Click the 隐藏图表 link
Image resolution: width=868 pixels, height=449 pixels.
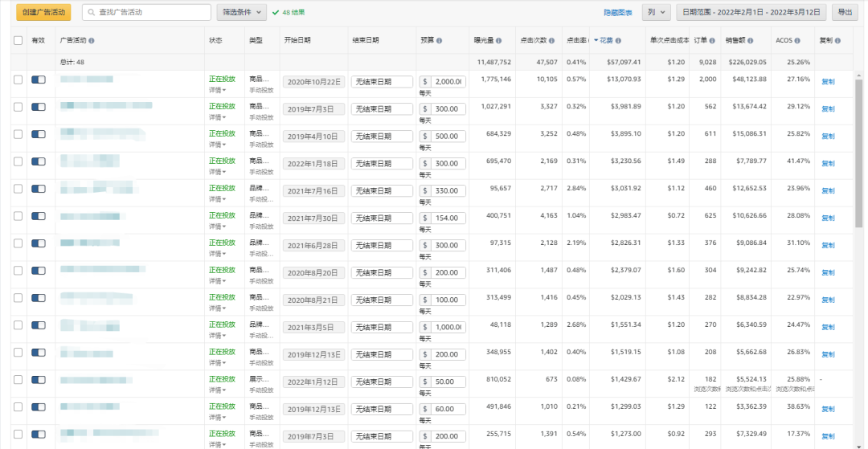[x=618, y=13]
